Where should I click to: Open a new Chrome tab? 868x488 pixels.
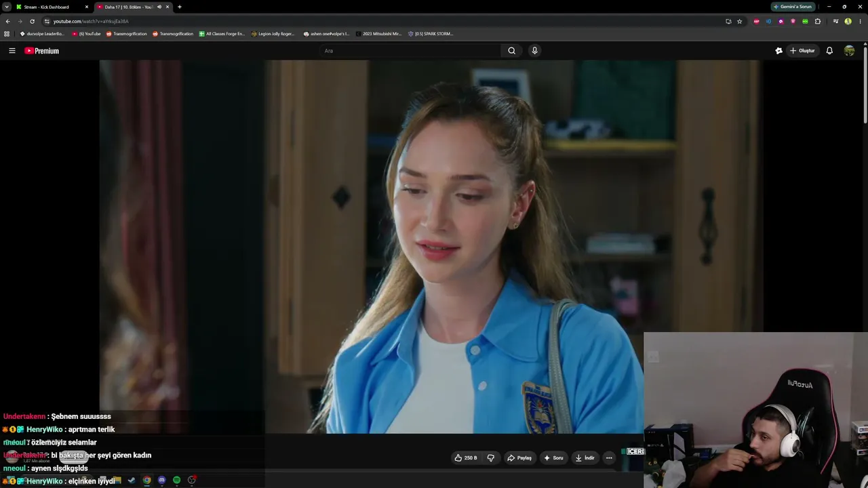180,7
